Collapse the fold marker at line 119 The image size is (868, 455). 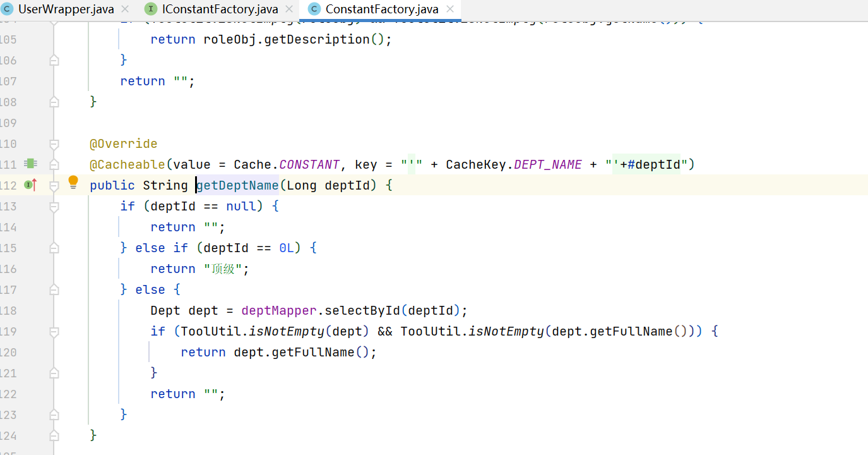[54, 331]
